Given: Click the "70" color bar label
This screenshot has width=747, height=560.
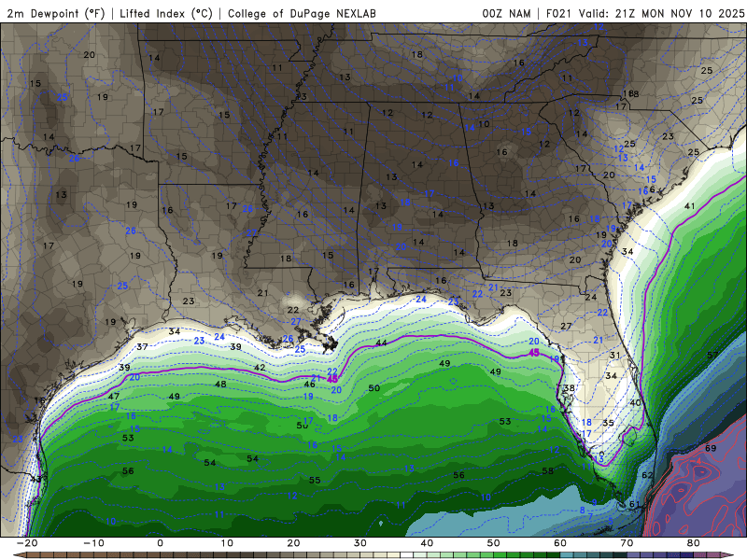Looking at the screenshot, I should (627, 543).
